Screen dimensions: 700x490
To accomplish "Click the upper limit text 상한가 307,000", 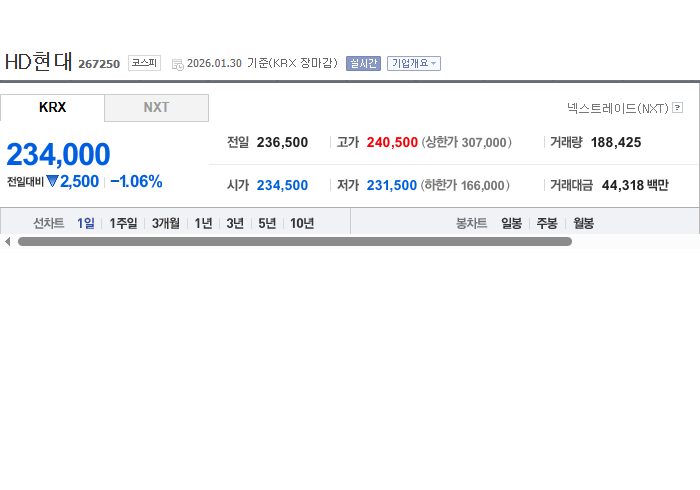I will [467, 142].
